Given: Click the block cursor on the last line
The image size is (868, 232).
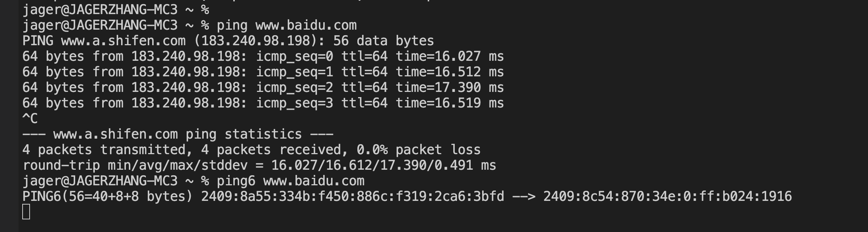Looking at the screenshot, I should 26,212.
